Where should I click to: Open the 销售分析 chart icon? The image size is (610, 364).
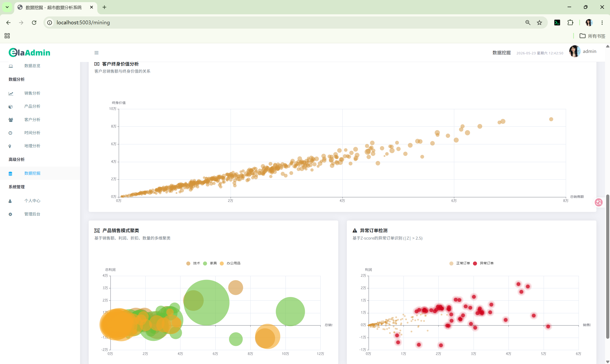click(x=11, y=93)
